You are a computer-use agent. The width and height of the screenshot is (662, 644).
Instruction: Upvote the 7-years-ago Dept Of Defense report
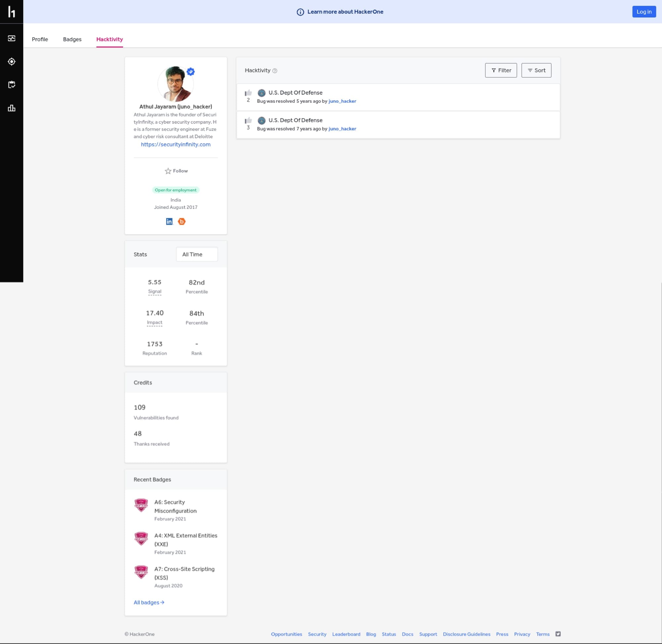coord(248,120)
